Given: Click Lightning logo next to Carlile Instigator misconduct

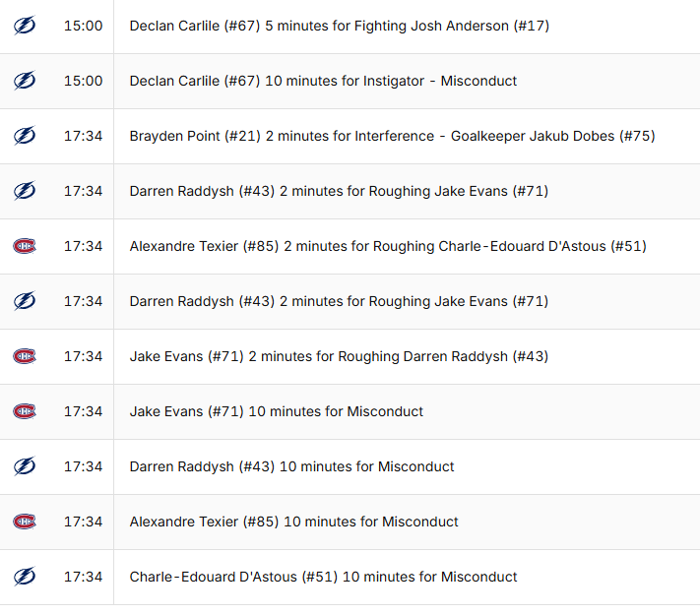Looking at the screenshot, I should pyautogui.click(x=25, y=81).
